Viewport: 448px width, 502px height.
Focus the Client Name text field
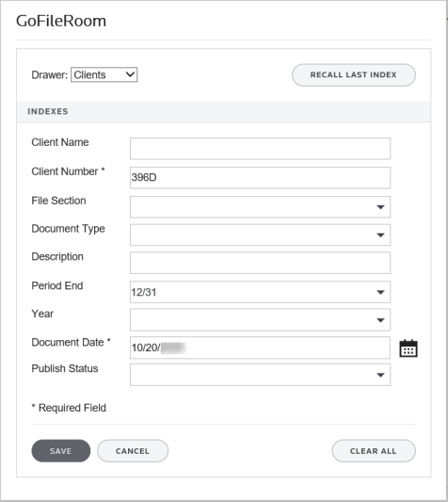(260, 149)
